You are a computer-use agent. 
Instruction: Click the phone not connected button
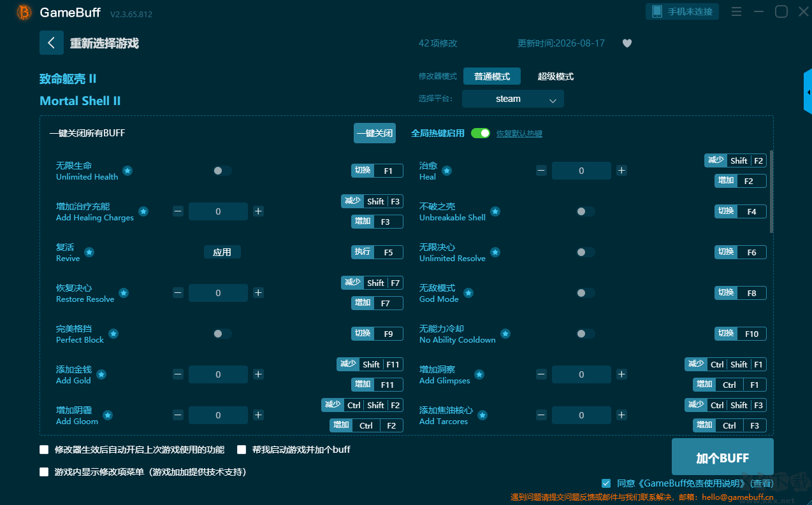[x=683, y=11]
